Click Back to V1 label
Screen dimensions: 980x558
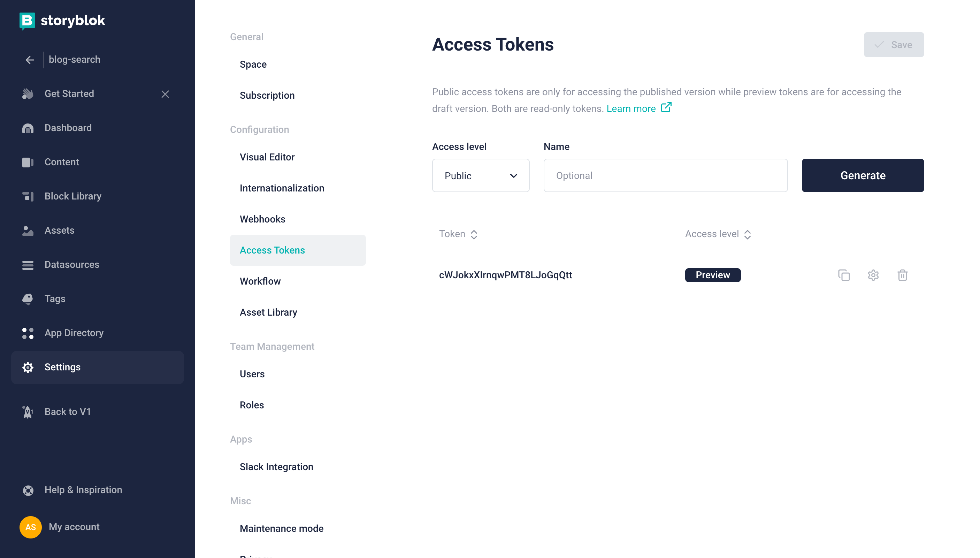tap(67, 412)
